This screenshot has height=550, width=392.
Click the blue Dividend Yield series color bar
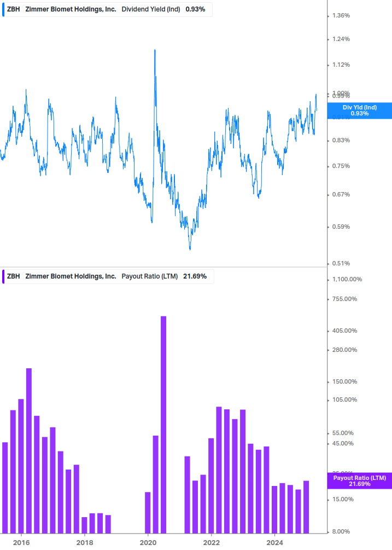(x=3, y=9)
